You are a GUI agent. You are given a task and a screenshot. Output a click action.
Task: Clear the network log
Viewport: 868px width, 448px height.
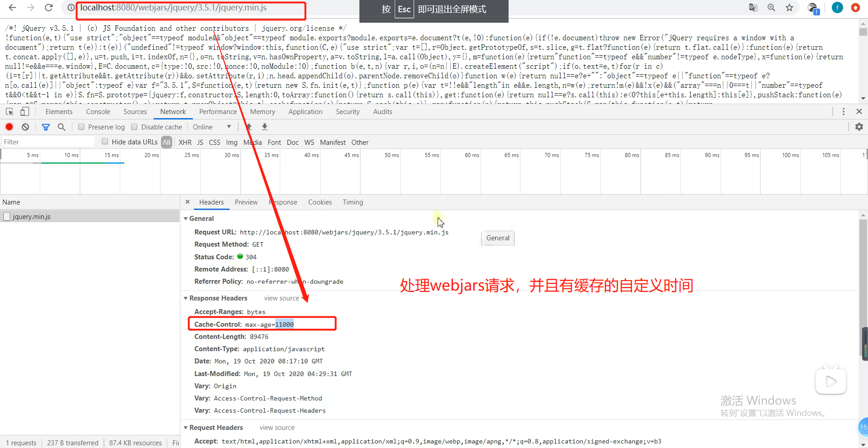(25, 127)
